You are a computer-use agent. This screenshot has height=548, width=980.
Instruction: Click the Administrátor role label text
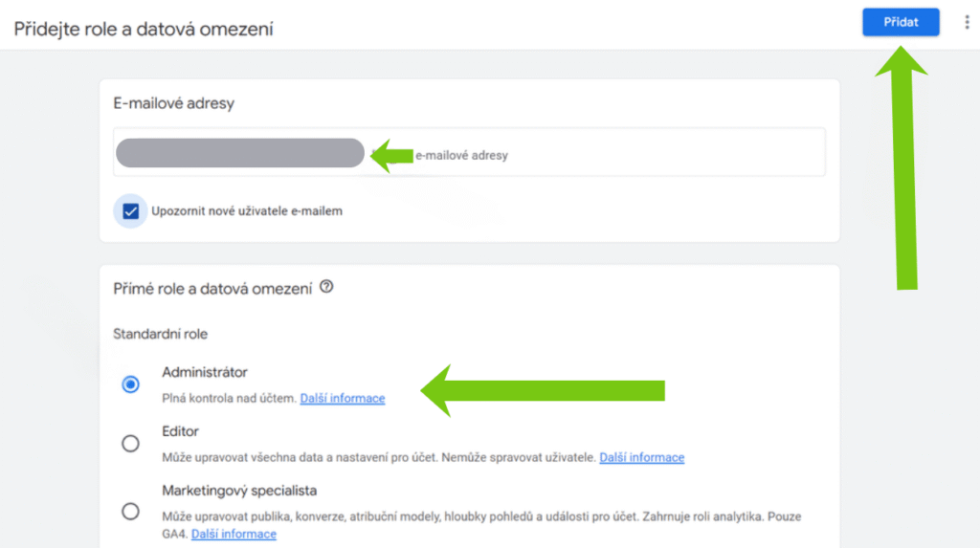coord(205,372)
